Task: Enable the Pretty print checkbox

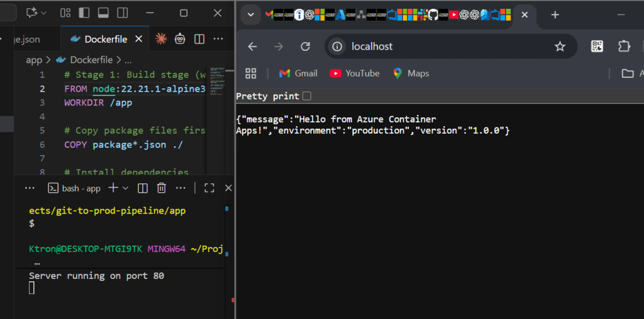Action: (307, 96)
